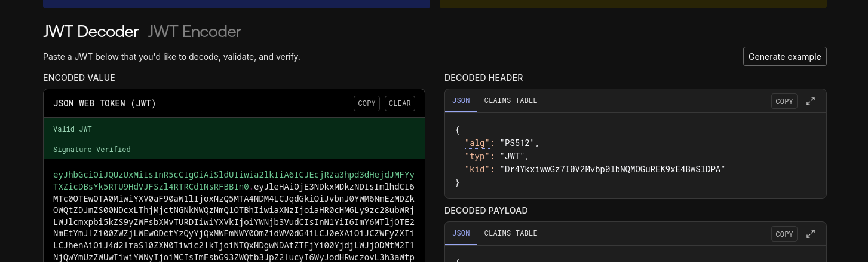
Task: Switch to the JWT Encoder tab
Action: (x=195, y=31)
